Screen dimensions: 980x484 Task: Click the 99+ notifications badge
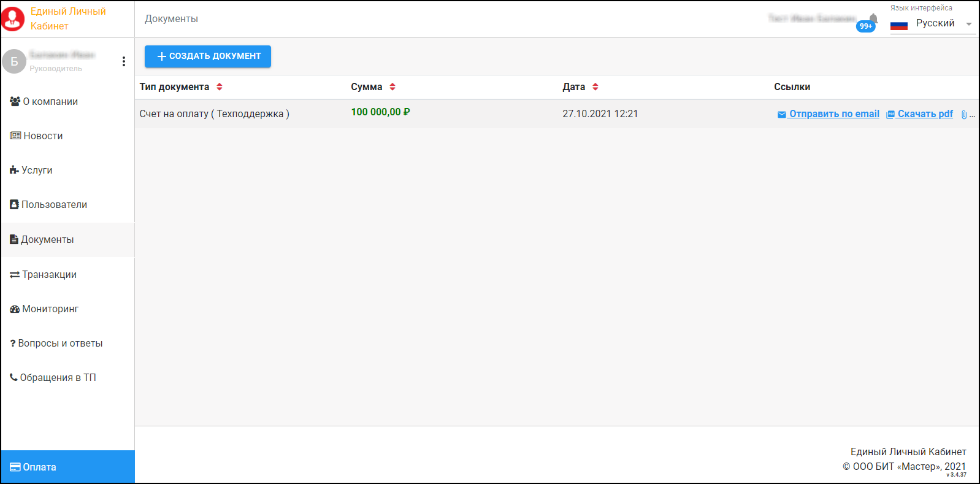click(865, 26)
